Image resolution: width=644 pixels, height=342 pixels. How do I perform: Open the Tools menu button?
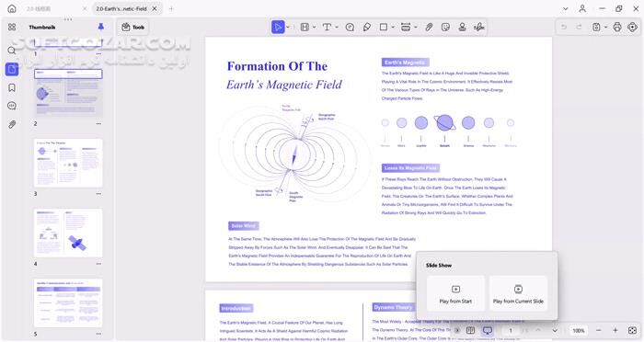[132, 27]
